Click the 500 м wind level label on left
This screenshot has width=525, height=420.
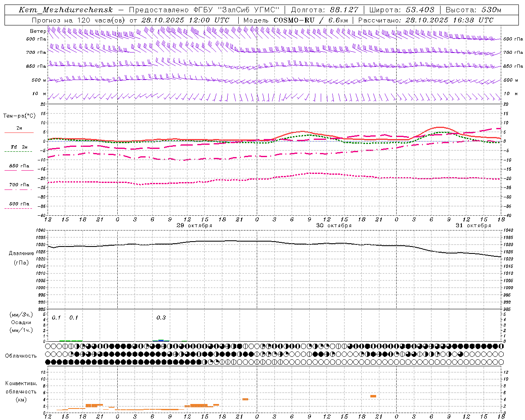(39, 80)
